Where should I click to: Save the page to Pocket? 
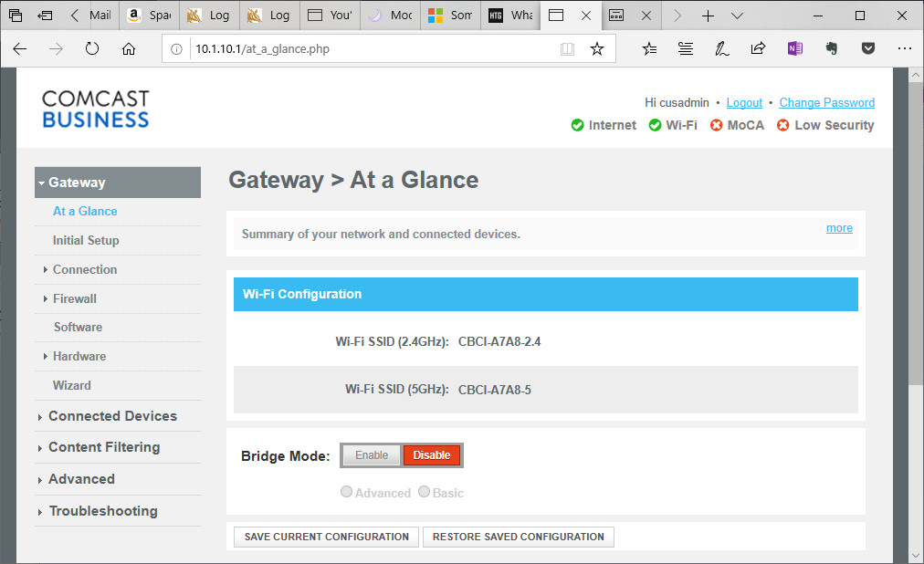coord(868,48)
